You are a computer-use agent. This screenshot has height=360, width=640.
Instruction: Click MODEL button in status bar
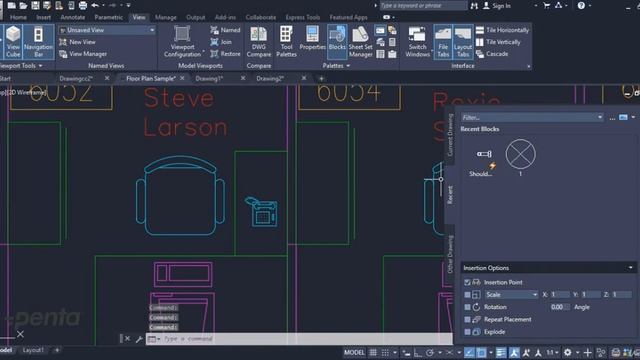[x=354, y=353]
